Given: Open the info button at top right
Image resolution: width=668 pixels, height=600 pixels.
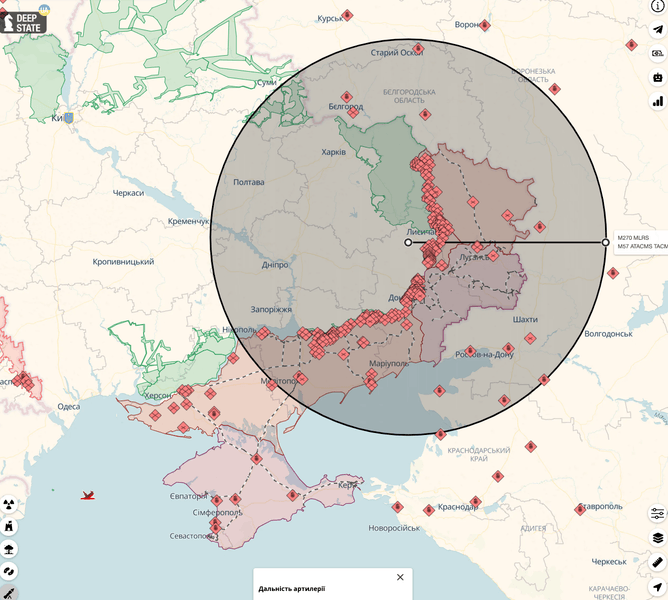Looking at the screenshot, I should (x=657, y=7).
